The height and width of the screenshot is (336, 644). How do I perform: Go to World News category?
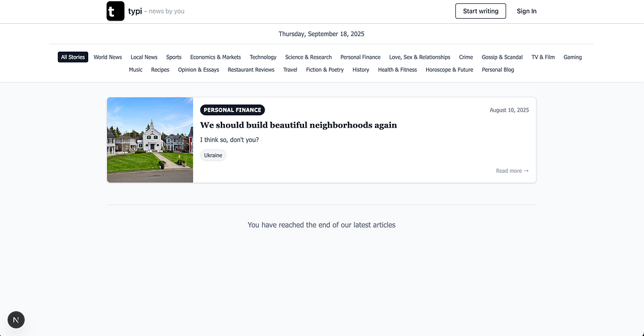click(108, 57)
